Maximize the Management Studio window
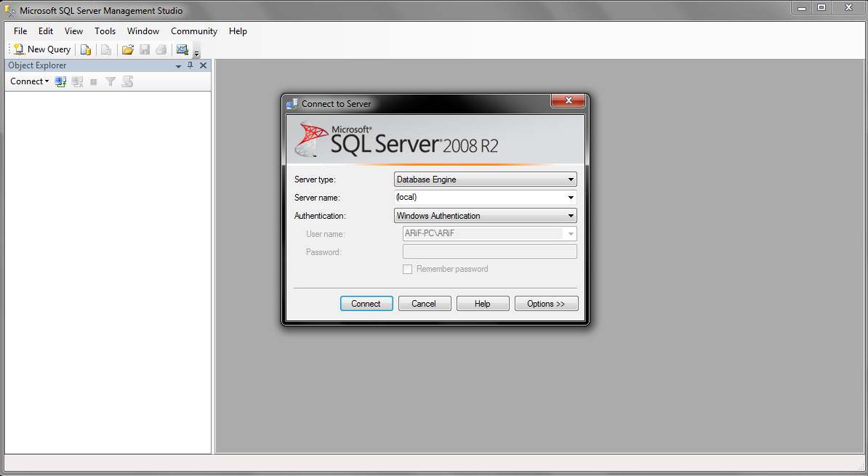 [x=822, y=8]
